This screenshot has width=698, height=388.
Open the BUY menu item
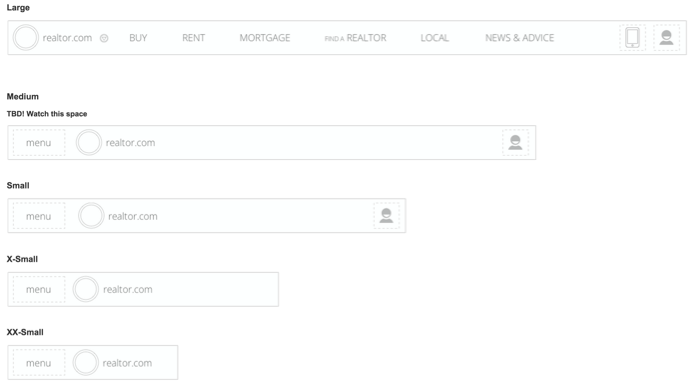click(x=138, y=38)
